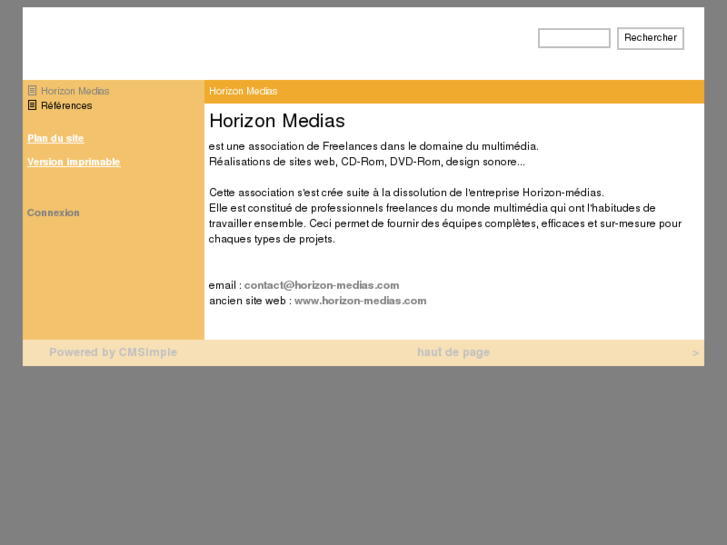Image resolution: width=727 pixels, height=545 pixels.
Task: Click haut de page footer link
Action: (x=453, y=353)
